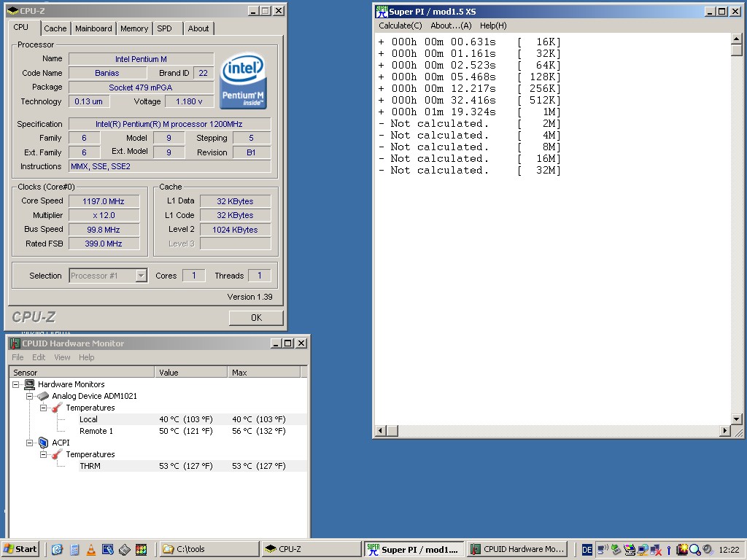Activate CPU-Z from the taskbar
Image resolution: width=747 pixels, height=560 pixels.
point(311,549)
